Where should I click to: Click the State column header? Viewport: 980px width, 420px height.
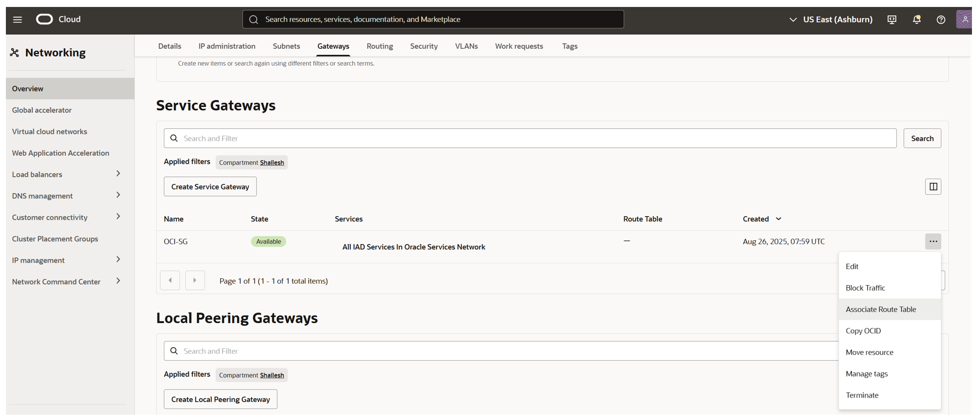click(x=260, y=219)
